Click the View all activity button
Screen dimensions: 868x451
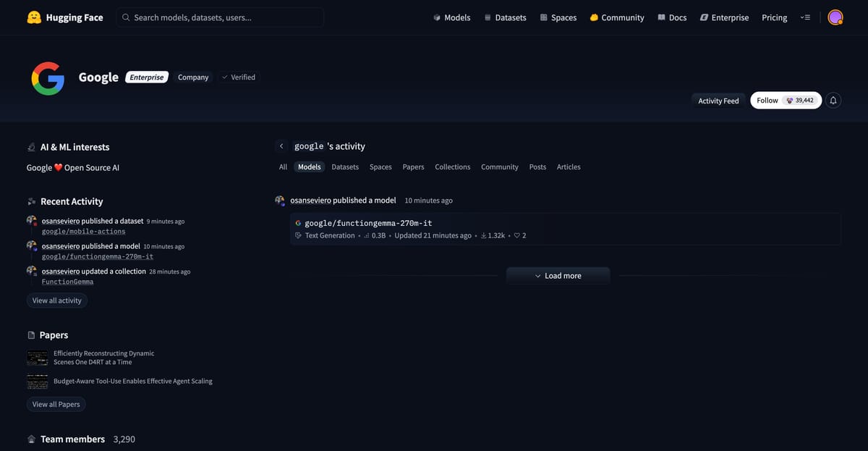point(57,300)
